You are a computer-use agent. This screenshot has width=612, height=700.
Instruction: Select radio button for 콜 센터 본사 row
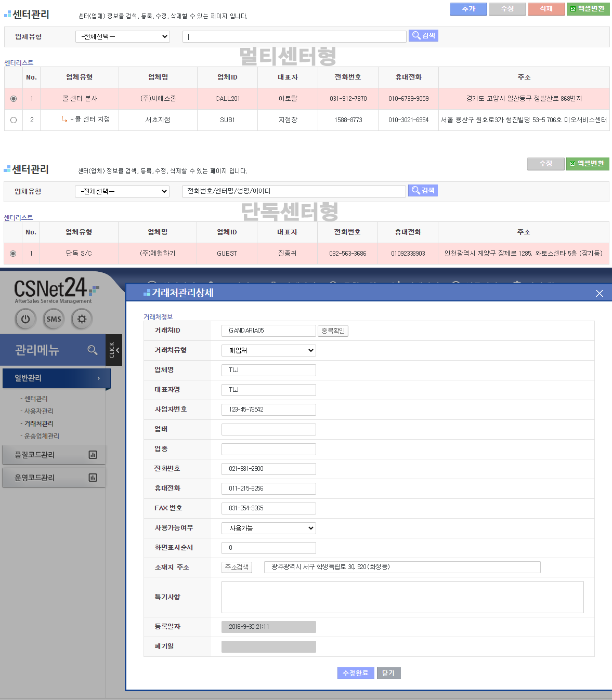(x=14, y=99)
